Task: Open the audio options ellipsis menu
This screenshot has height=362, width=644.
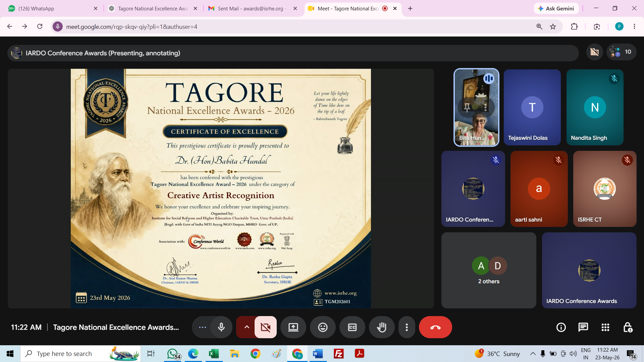Action: pos(202,327)
